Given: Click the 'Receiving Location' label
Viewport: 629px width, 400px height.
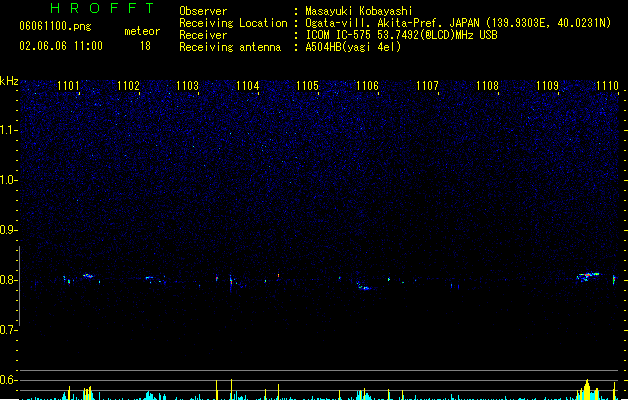Looking at the screenshot, I should pos(233,23).
